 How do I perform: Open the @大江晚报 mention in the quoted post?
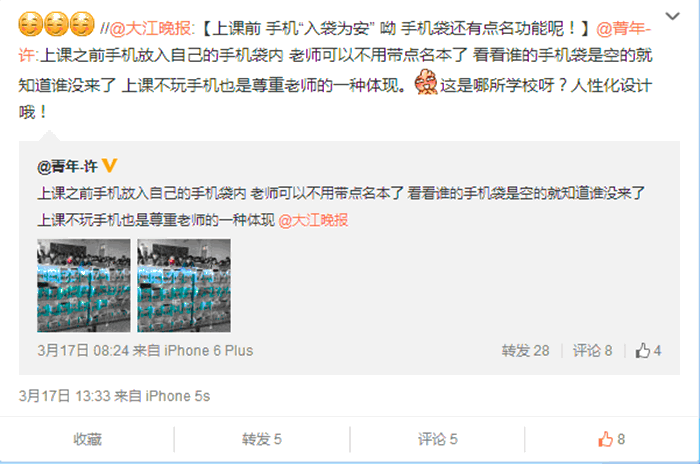point(313,220)
